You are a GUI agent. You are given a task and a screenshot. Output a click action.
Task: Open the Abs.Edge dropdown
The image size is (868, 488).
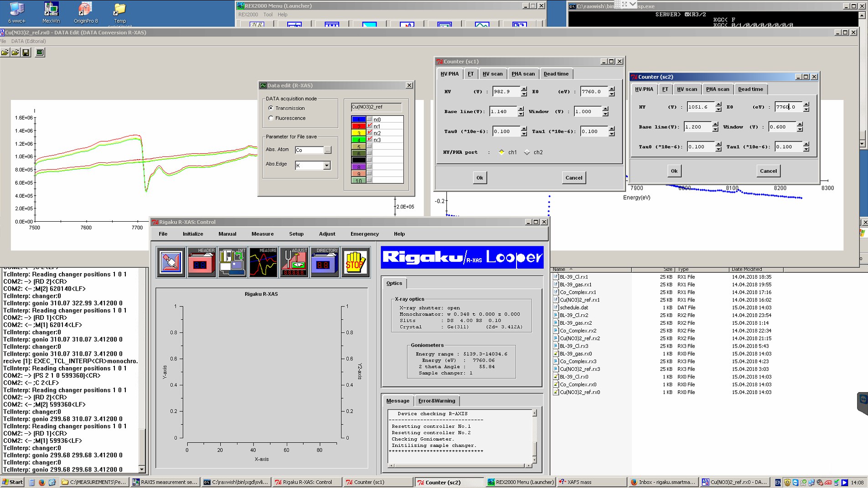click(x=327, y=166)
